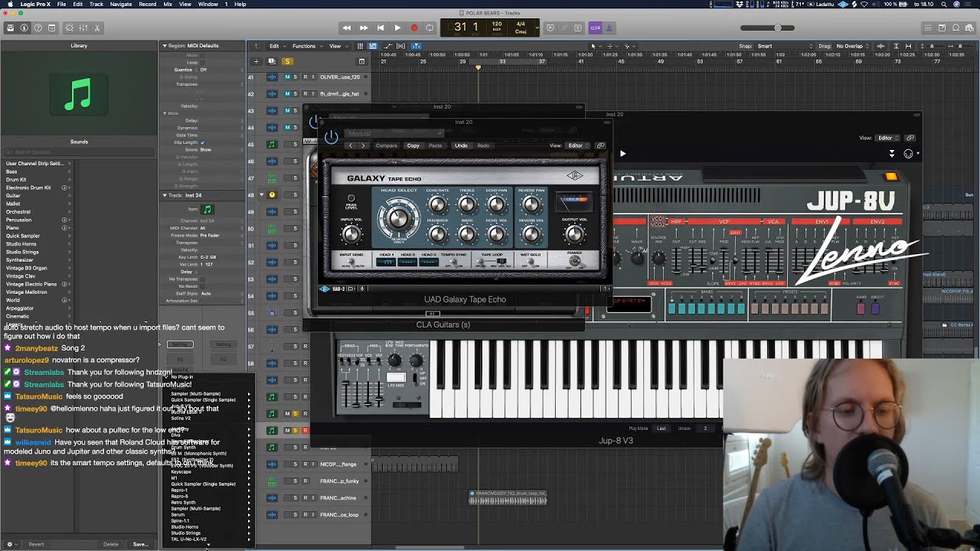Click Compare in Galaxy Tape Echo plugin
Viewport: 980px width, 551px height.
tap(387, 145)
